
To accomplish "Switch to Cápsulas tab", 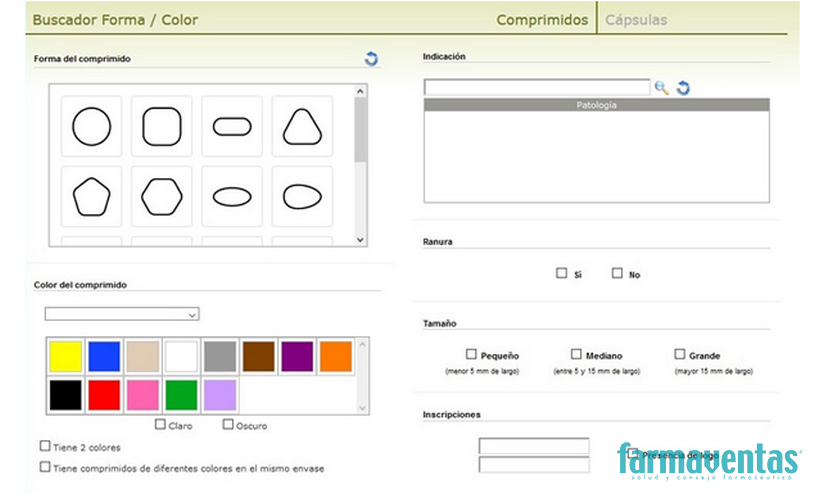I will pos(636,20).
